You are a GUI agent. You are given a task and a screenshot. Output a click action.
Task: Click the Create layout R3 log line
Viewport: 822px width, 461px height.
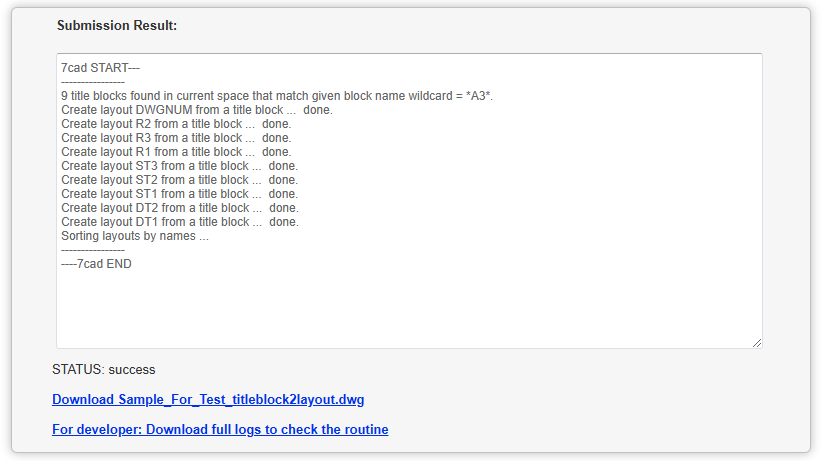click(176, 138)
